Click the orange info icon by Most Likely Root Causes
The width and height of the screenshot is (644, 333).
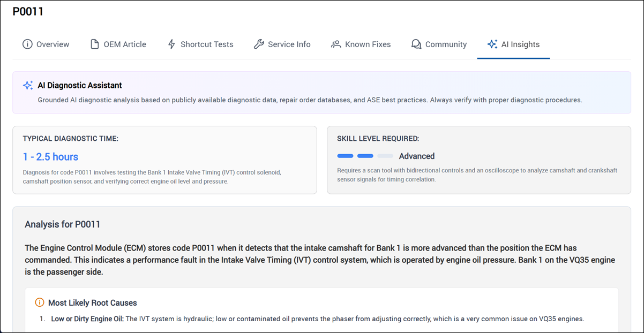(x=40, y=303)
